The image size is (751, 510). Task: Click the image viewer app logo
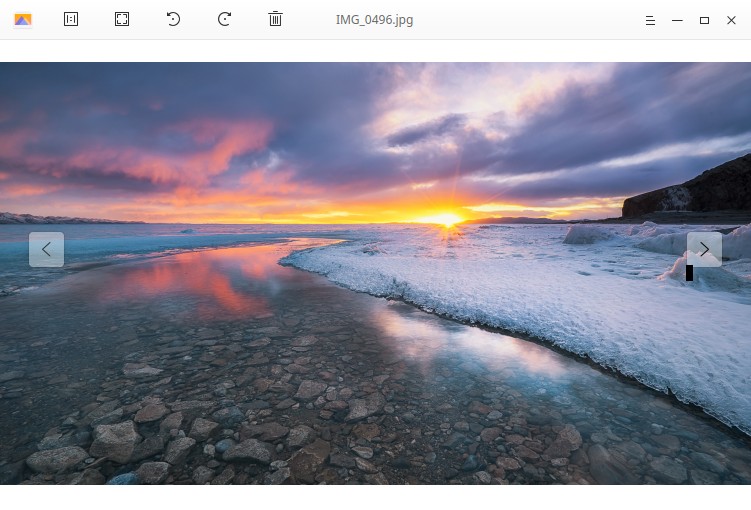pyautogui.click(x=23, y=20)
